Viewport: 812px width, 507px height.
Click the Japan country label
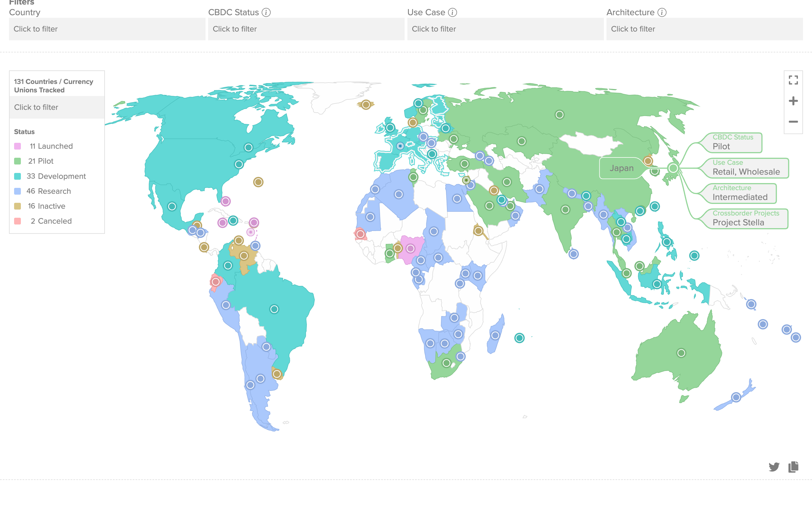pos(621,168)
